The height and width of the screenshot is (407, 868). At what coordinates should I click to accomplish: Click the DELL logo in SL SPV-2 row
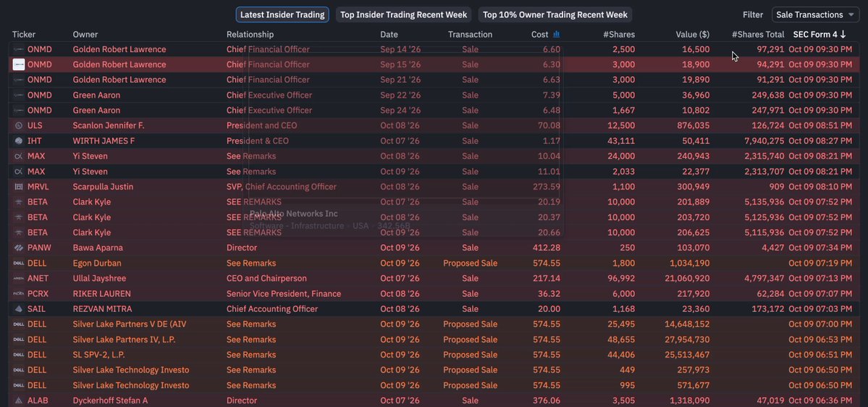click(18, 354)
